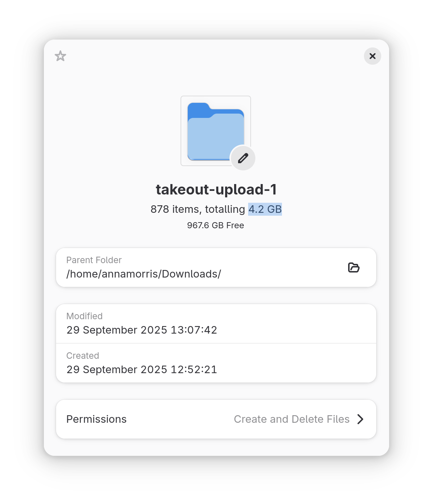
Task: Select the 29 September 2025 13:07:42 timestamp
Action: coord(142,330)
